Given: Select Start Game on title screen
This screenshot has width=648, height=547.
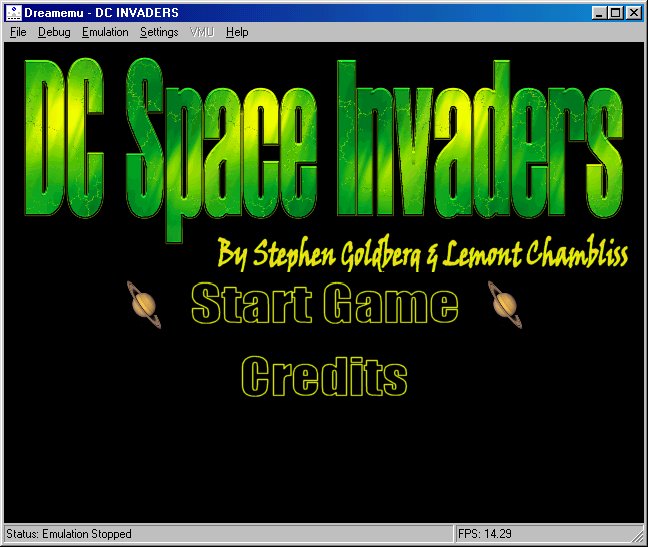Looking at the screenshot, I should (325, 304).
